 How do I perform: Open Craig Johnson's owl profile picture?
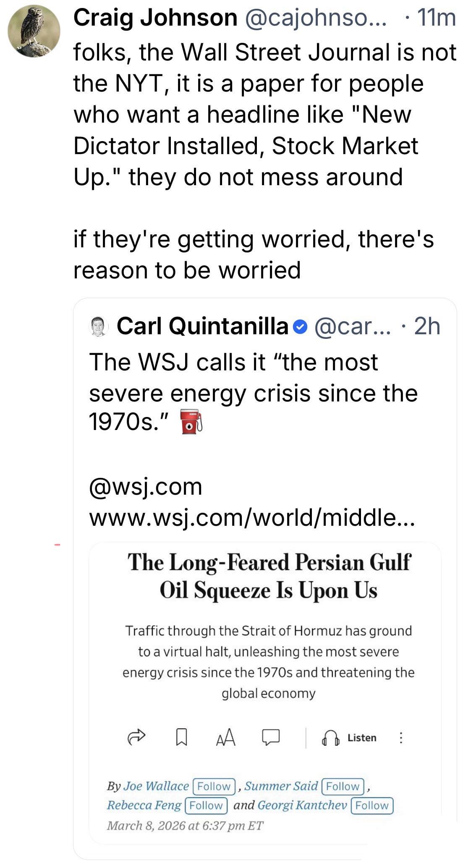point(34,31)
